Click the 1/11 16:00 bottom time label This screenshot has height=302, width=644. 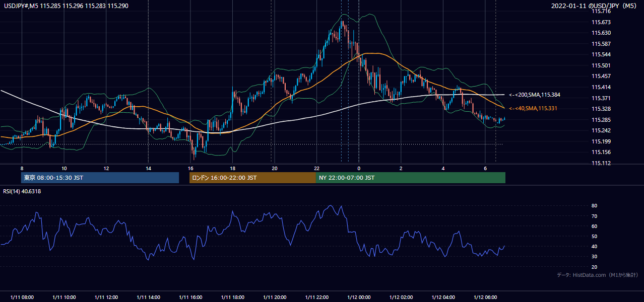[x=190, y=297]
